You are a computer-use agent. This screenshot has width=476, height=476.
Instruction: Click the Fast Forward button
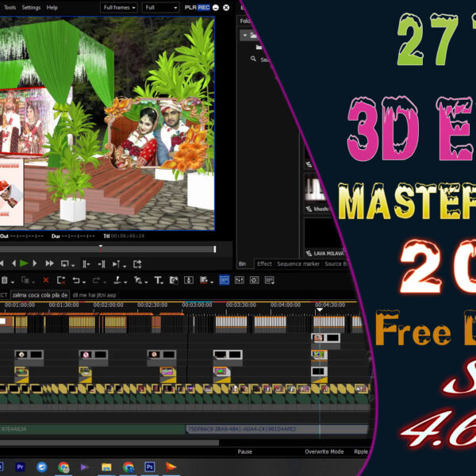pyautogui.click(x=49, y=263)
